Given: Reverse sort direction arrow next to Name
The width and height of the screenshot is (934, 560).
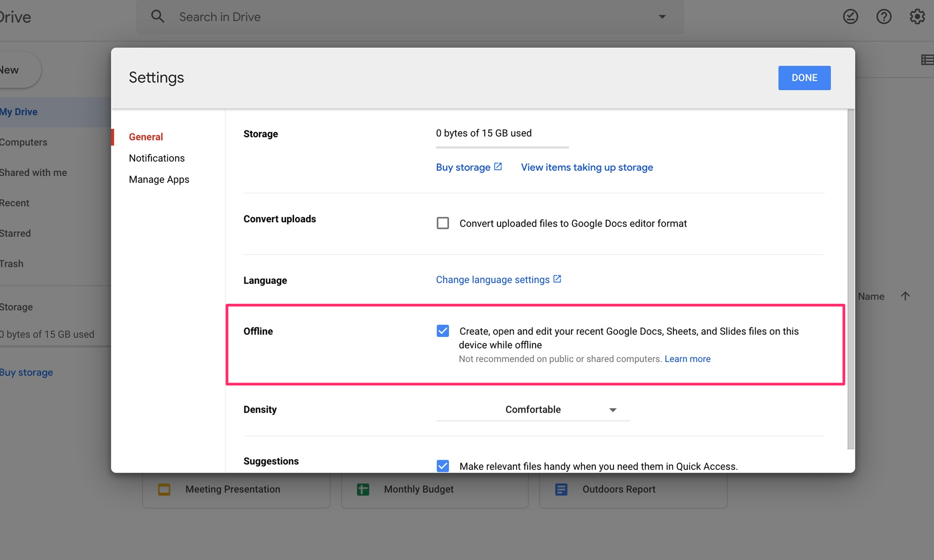Looking at the screenshot, I should [905, 296].
